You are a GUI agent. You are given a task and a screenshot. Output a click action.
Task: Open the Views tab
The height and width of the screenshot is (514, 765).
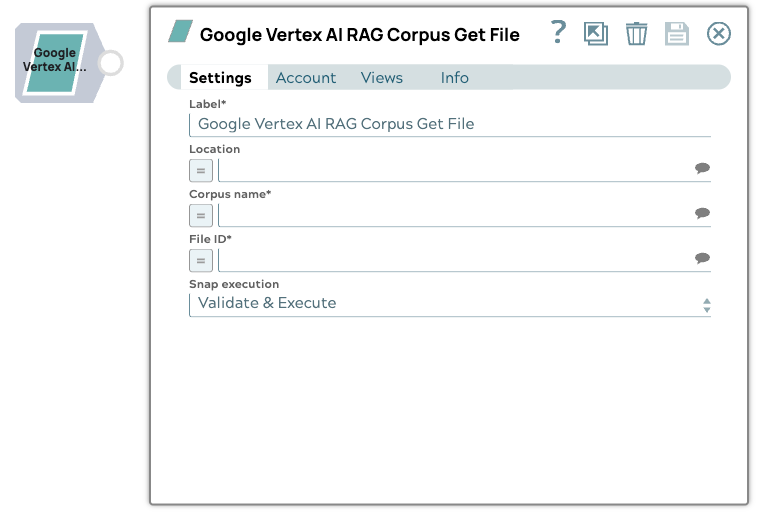coord(381,78)
